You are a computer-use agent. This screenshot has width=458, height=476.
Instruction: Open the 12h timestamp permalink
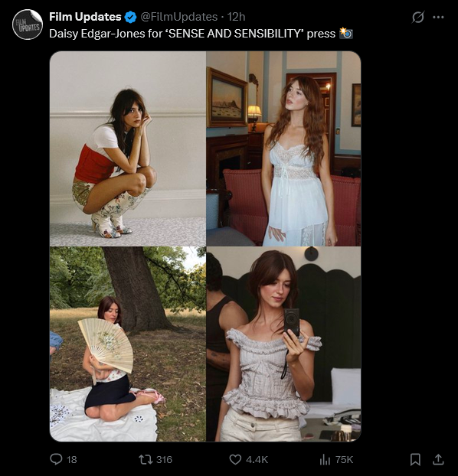pyautogui.click(x=236, y=17)
